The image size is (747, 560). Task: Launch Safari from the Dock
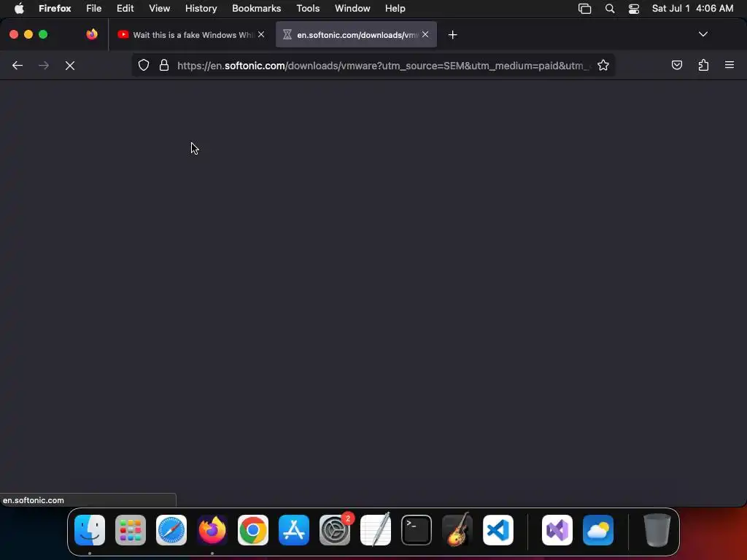pyautogui.click(x=171, y=530)
